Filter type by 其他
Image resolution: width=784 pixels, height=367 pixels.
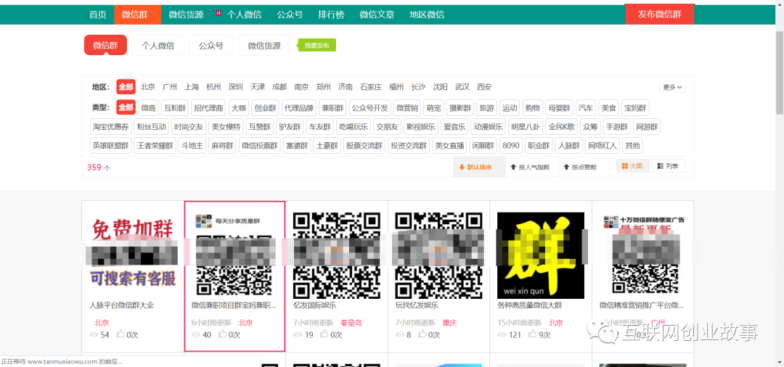[632, 146]
